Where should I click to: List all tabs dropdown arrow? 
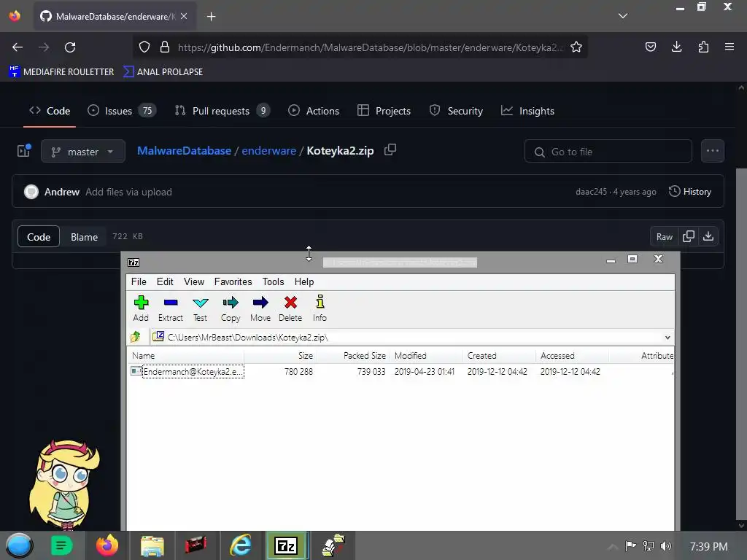pos(623,16)
